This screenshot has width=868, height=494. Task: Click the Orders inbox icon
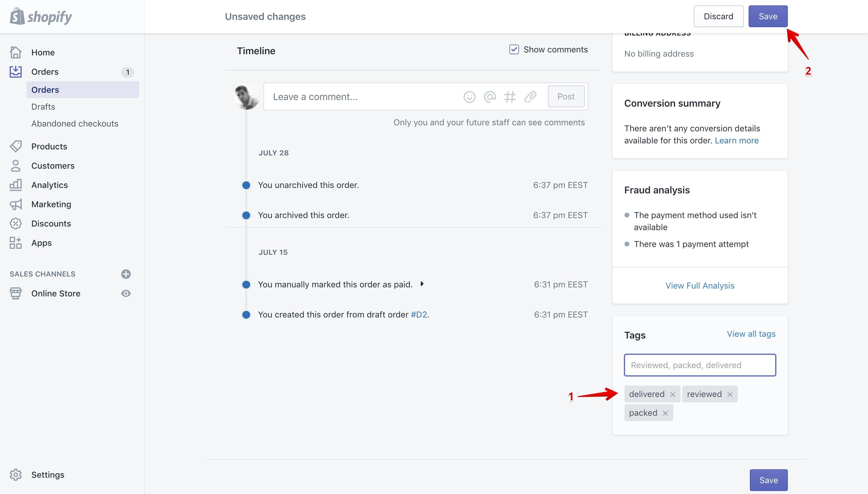coord(16,72)
